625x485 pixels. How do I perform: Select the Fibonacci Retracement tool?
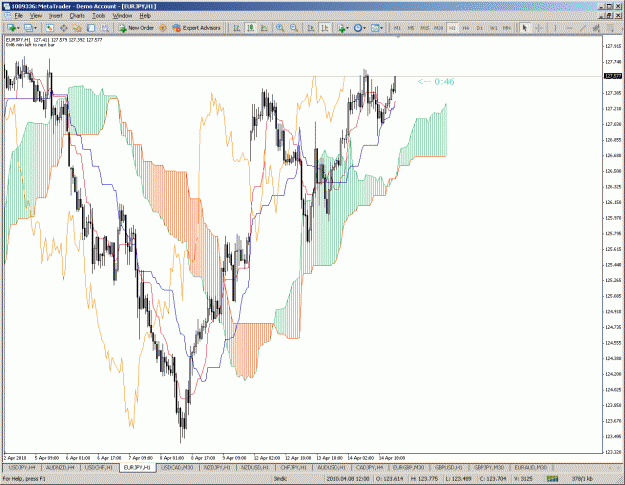(610, 28)
